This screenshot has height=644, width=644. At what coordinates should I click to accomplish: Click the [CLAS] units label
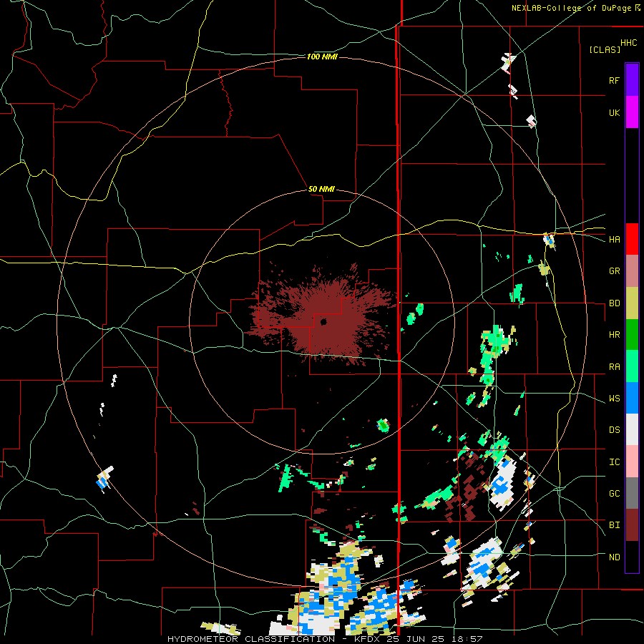[605, 49]
